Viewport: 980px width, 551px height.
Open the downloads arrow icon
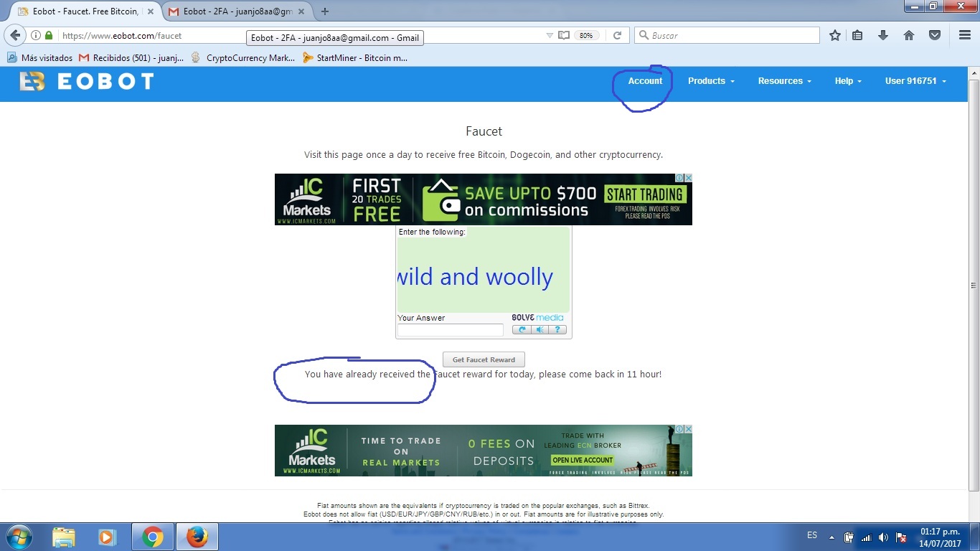coord(883,35)
